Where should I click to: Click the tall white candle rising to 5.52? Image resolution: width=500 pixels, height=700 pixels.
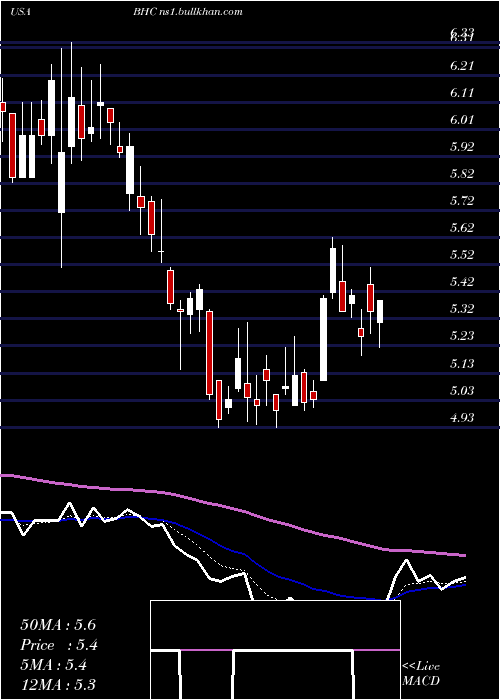tap(333, 271)
